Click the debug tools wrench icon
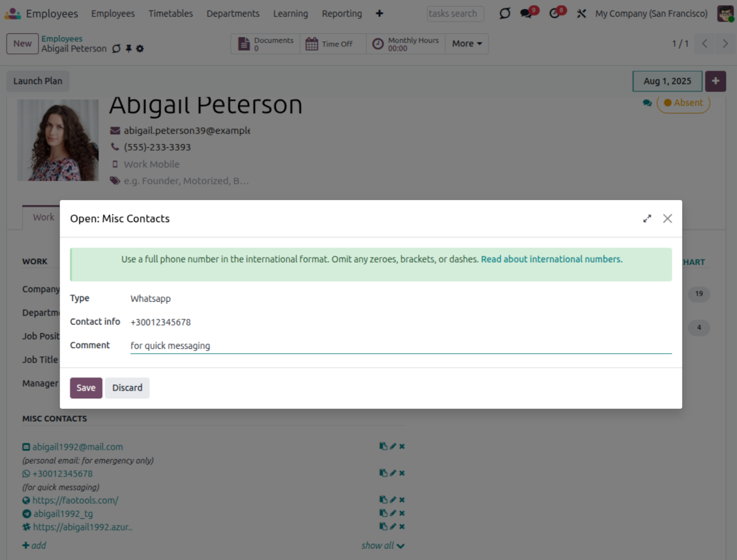This screenshot has height=560, width=737. coord(581,14)
